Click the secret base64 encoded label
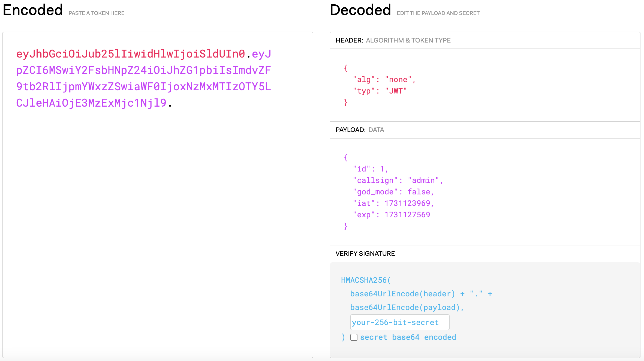 click(408, 337)
